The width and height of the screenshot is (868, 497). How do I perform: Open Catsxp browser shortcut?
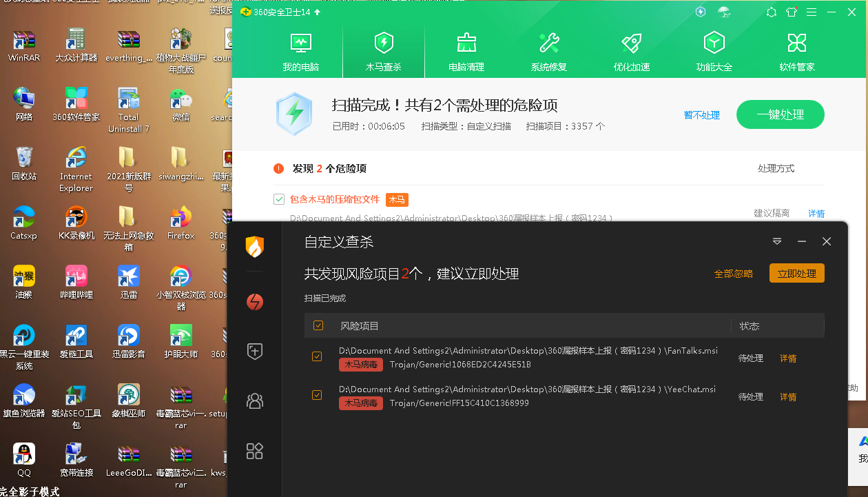[x=24, y=223]
